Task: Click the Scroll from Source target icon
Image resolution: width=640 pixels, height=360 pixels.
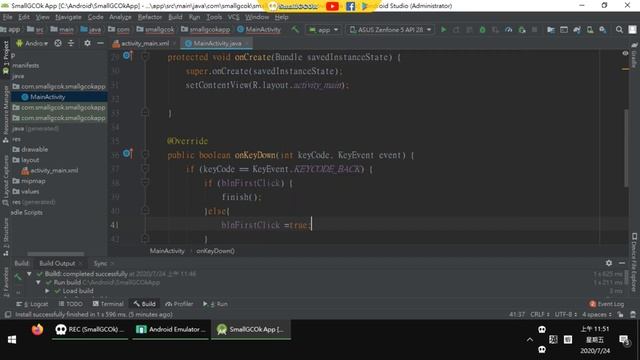Action: 58,43
